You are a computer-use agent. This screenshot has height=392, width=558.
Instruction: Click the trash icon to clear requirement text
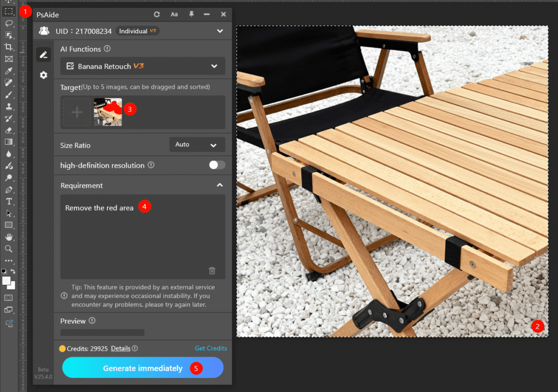[212, 271]
